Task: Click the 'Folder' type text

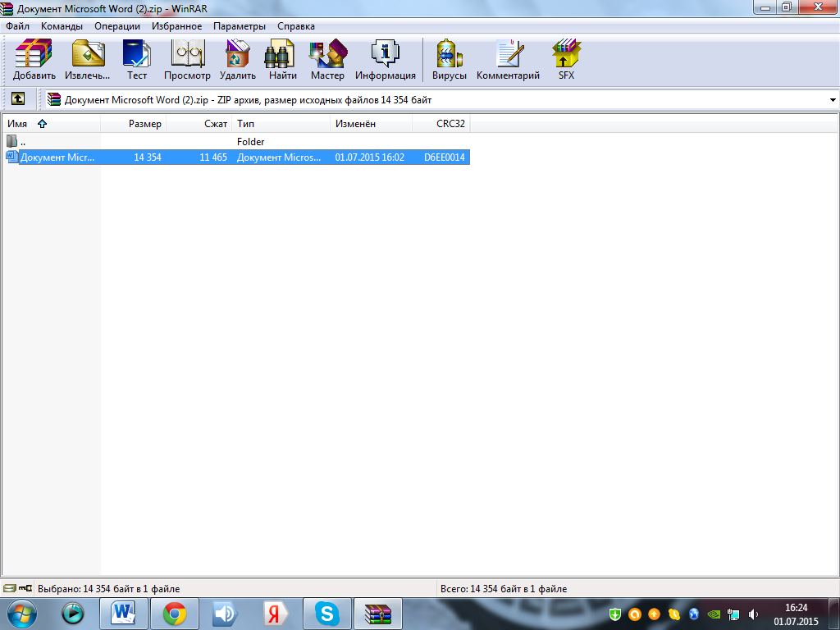Action: pyautogui.click(x=251, y=142)
